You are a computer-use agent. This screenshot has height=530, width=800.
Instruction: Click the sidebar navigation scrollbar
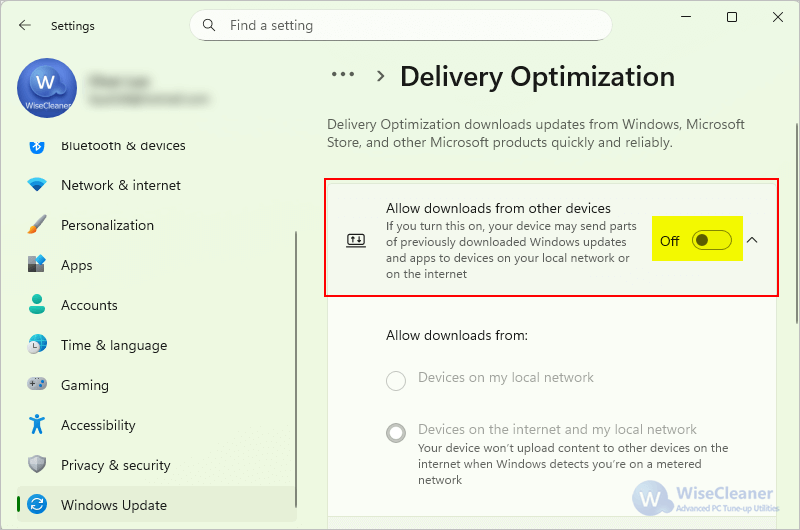click(x=296, y=369)
